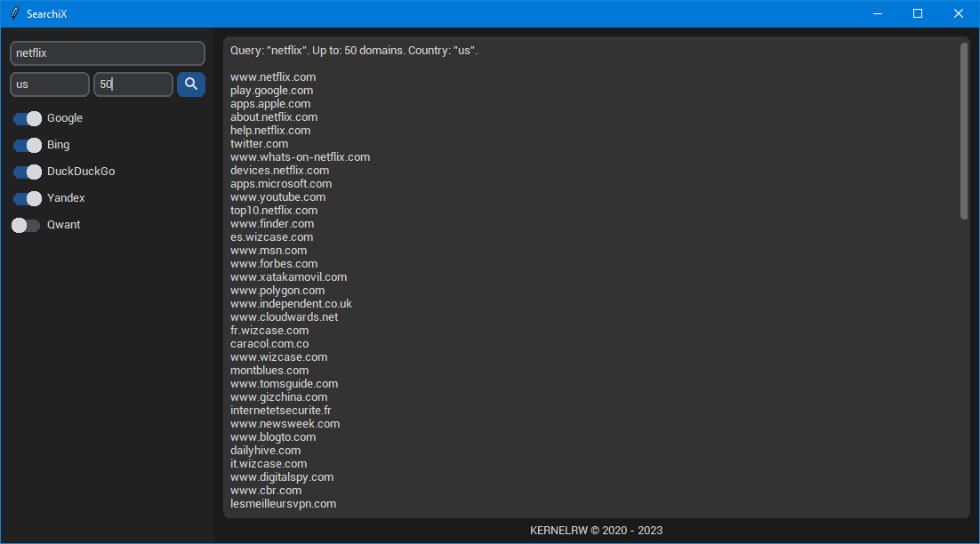Click www.digitalspy.com result
The width and height of the screenshot is (980, 544).
[x=282, y=476]
